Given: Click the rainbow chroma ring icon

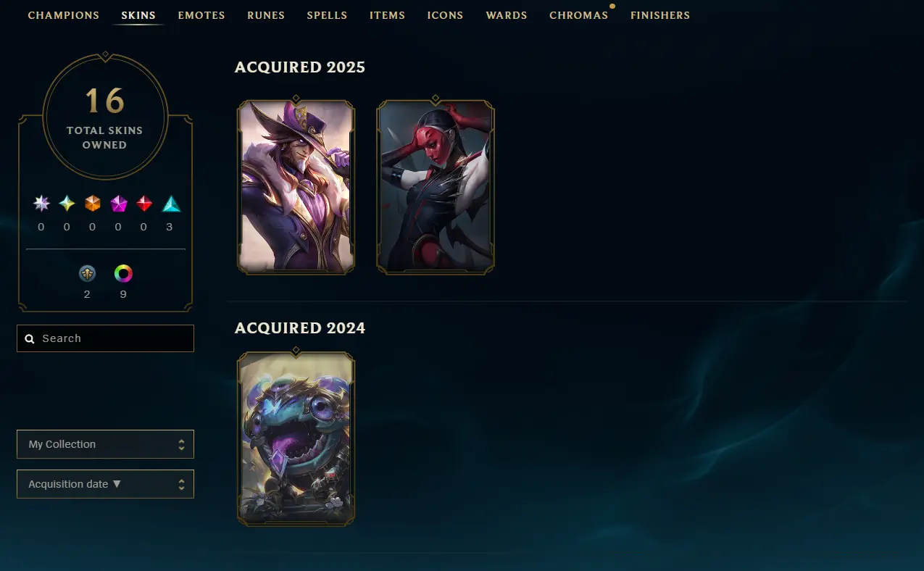Looking at the screenshot, I should coord(124,274).
